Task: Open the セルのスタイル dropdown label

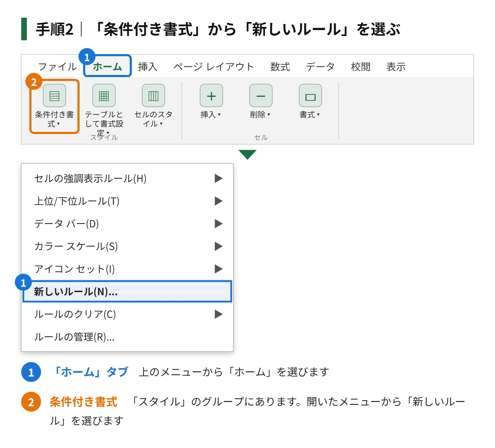Action: coord(153,119)
